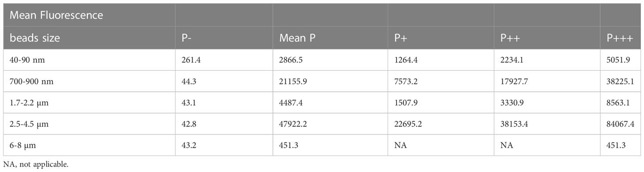Click the 'P+' column header
Image resolution: width=644 pixels, height=172 pixels.
[400, 38]
